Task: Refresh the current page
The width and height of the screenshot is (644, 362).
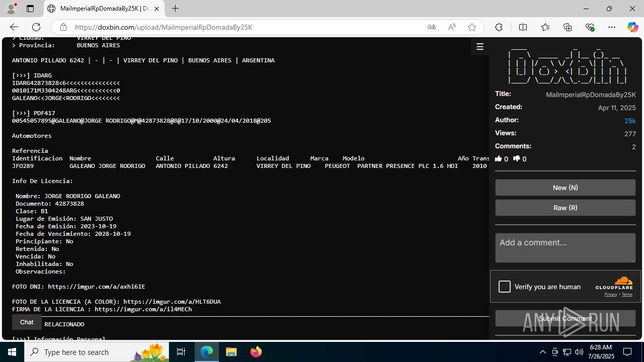Action: (36, 27)
